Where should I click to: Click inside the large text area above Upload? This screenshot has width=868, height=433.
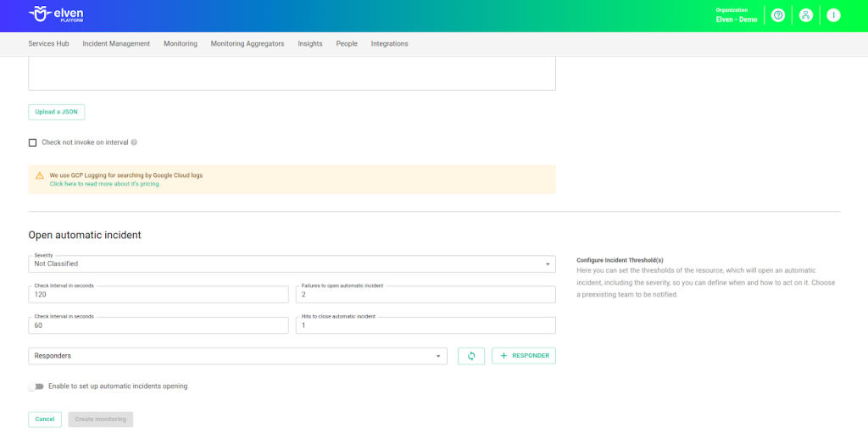coord(292,73)
